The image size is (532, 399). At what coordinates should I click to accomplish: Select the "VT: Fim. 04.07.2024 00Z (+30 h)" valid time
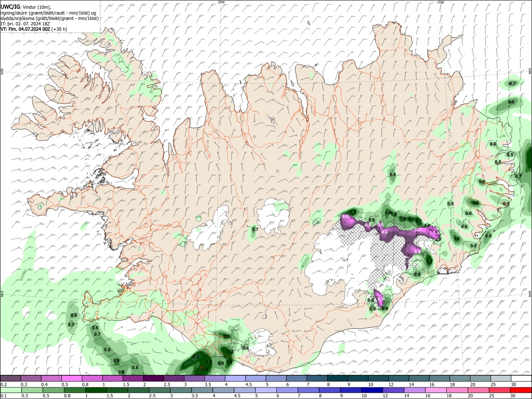(34, 29)
